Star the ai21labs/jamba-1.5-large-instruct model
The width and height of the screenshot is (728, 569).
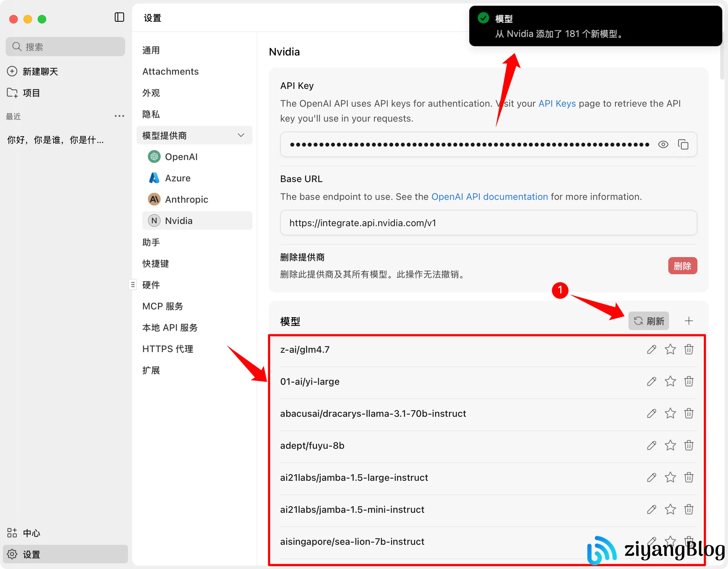pos(670,477)
